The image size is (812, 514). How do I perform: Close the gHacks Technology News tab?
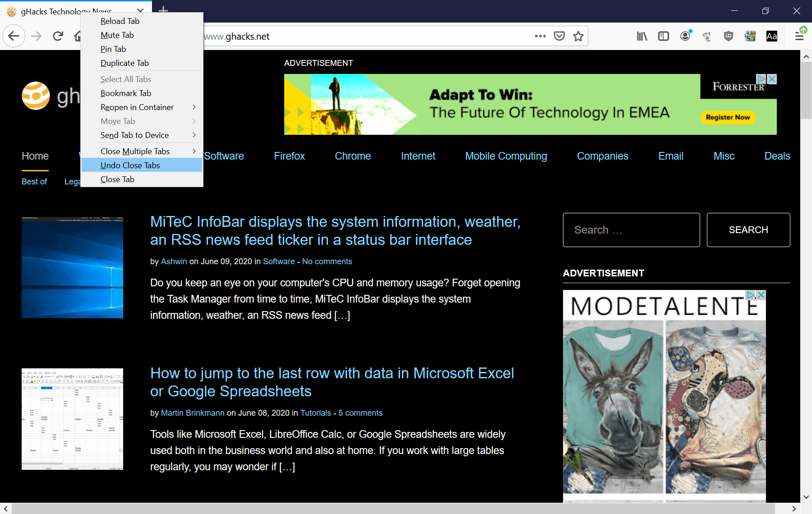pos(140,11)
